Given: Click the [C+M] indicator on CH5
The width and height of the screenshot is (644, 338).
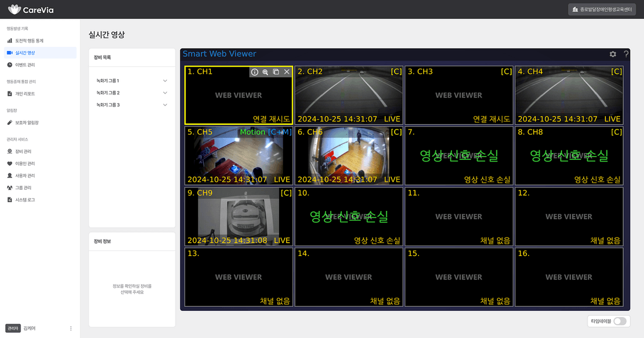Looking at the screenshot, I should (x=280, y=132).
